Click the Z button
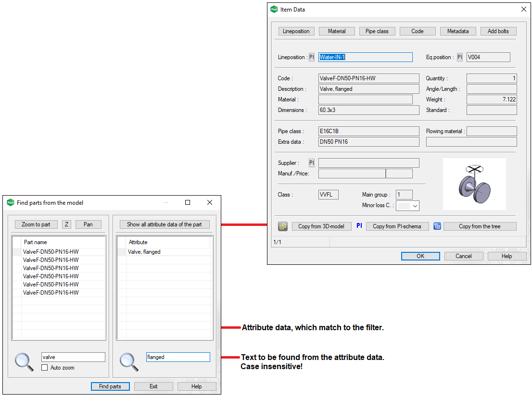 [66, 224]
